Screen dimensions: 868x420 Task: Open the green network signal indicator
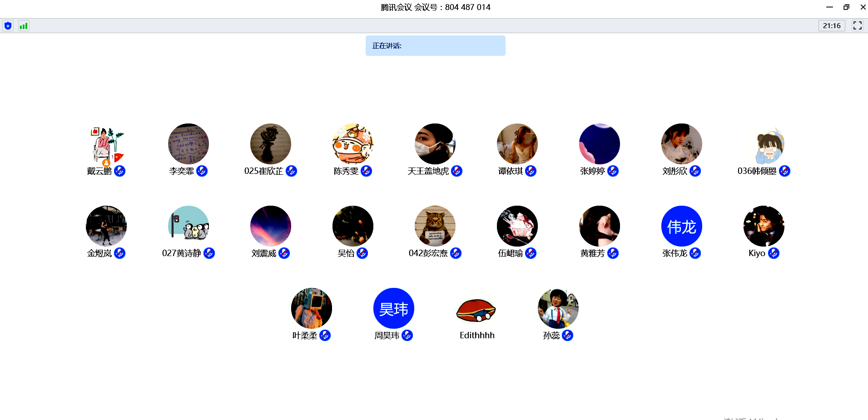tap(24, 26)
